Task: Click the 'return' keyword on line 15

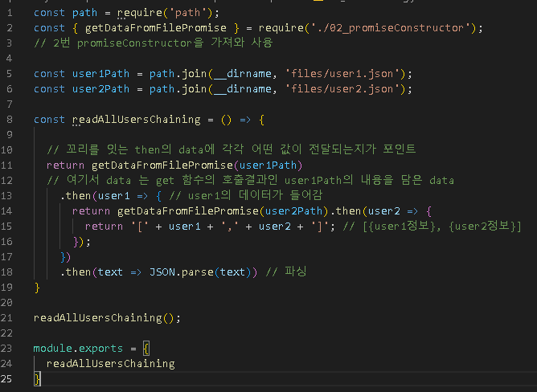Action: pyautogui.click(x=104, y=227)
